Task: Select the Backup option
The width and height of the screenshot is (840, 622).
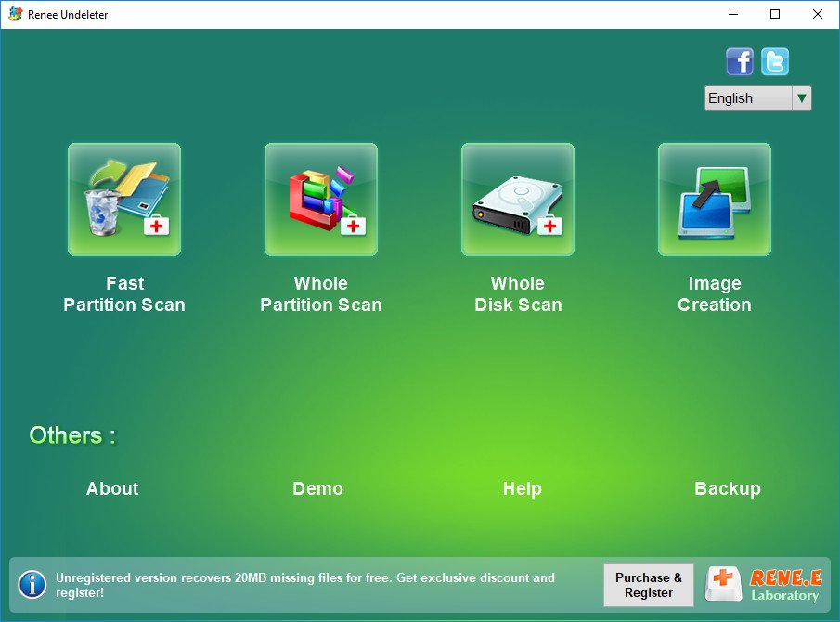Action: [x=727, y=489]
